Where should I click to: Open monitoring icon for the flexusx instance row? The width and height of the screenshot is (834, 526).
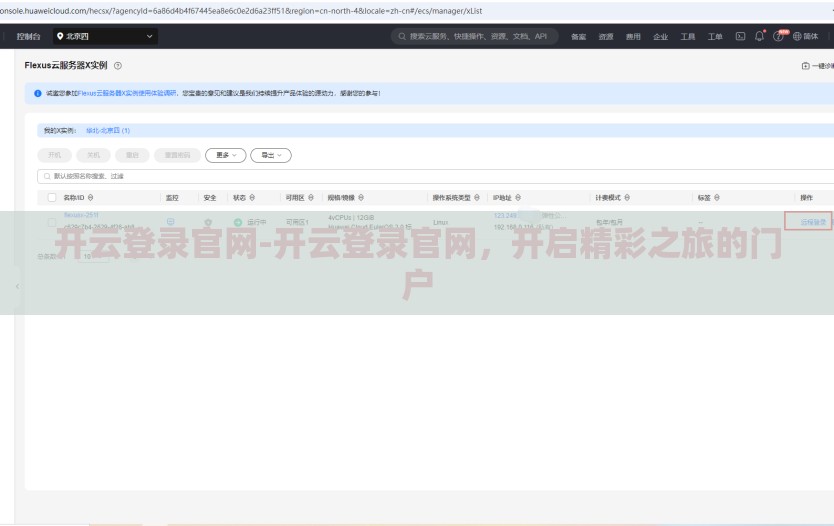pyautogui.click(x=171, y=221)
